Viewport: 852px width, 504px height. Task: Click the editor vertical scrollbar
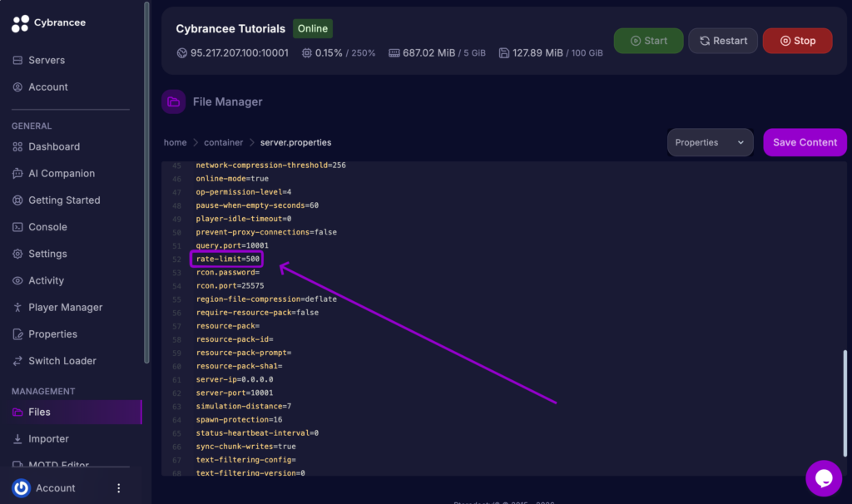845,403
